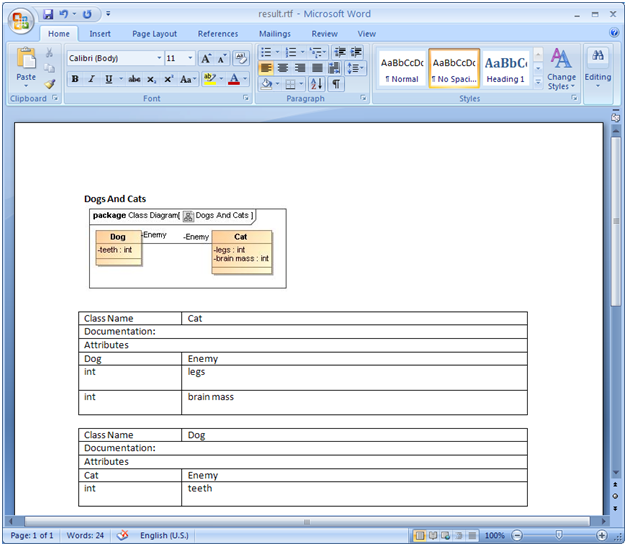Click the Bullets list icon

(267, 52)
